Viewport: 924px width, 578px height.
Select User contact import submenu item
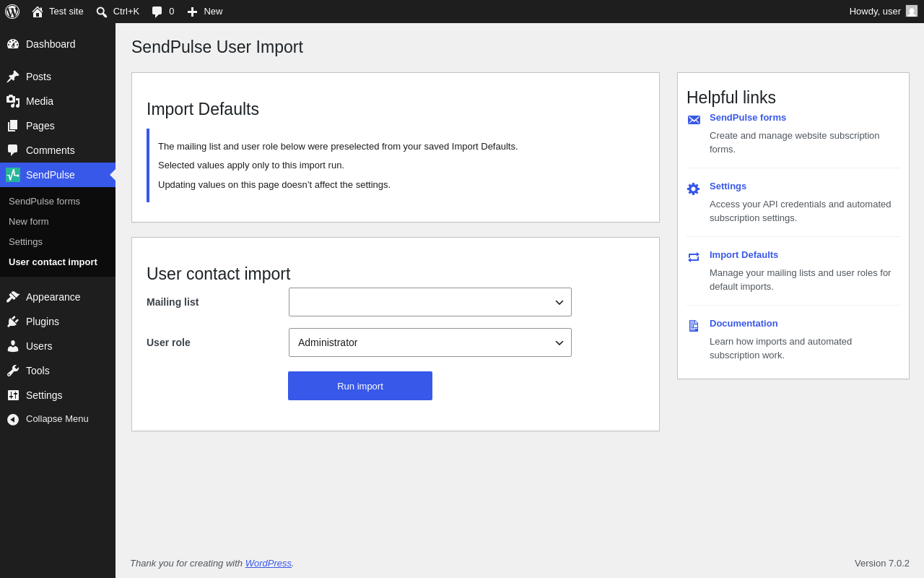pos(53,262)
